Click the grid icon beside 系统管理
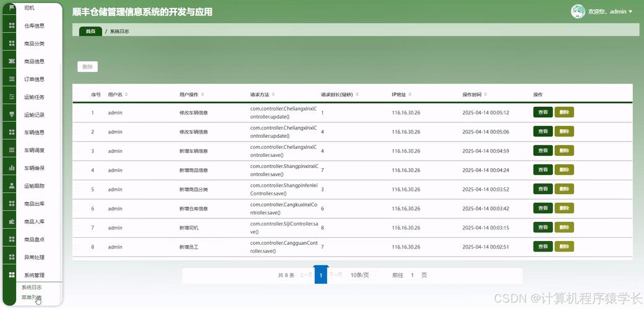The width and height of the screenshot is (644, 309). point(12,275)
